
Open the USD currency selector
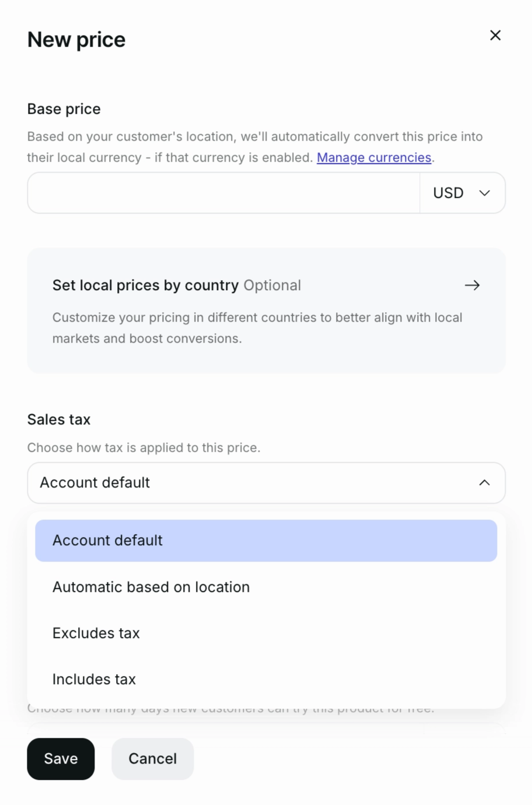pos(448,193)
